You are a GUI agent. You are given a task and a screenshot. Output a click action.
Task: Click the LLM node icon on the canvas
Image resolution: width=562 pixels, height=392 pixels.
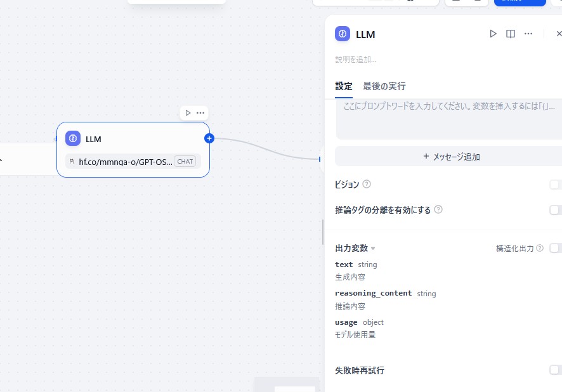pos(72,138)
